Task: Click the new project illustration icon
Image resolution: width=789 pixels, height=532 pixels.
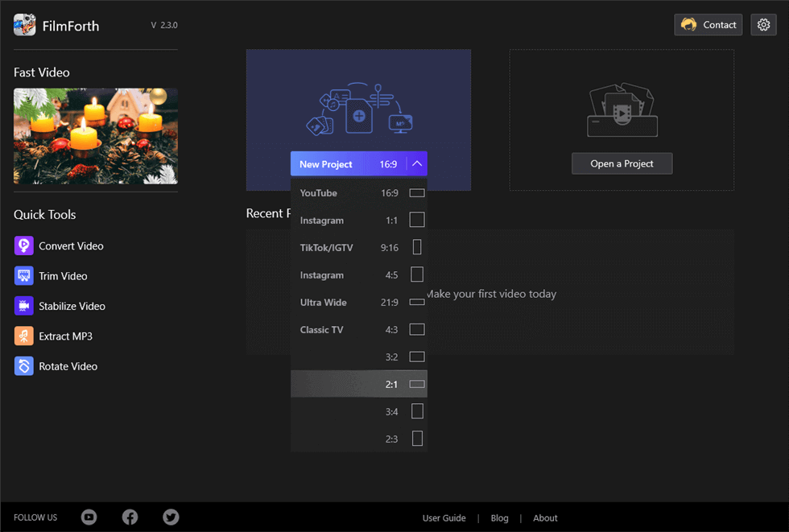Action: (359, 109)
